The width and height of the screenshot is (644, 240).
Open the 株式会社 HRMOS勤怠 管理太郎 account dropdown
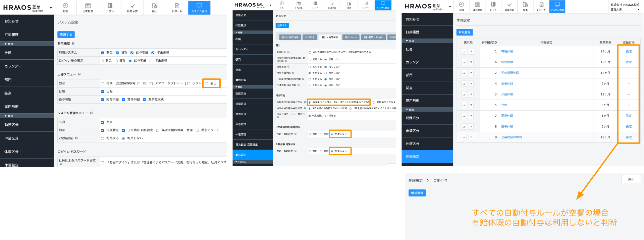coord(625,7)
